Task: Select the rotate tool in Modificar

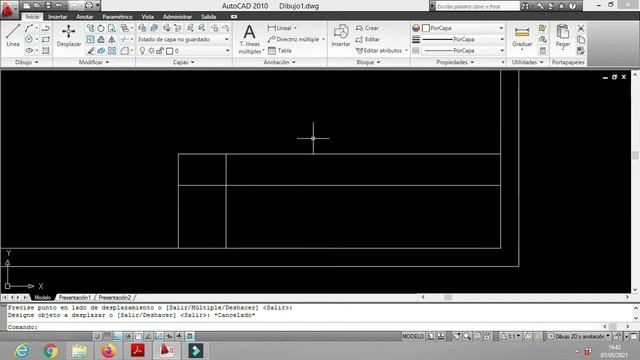Action: coord(101,28)
